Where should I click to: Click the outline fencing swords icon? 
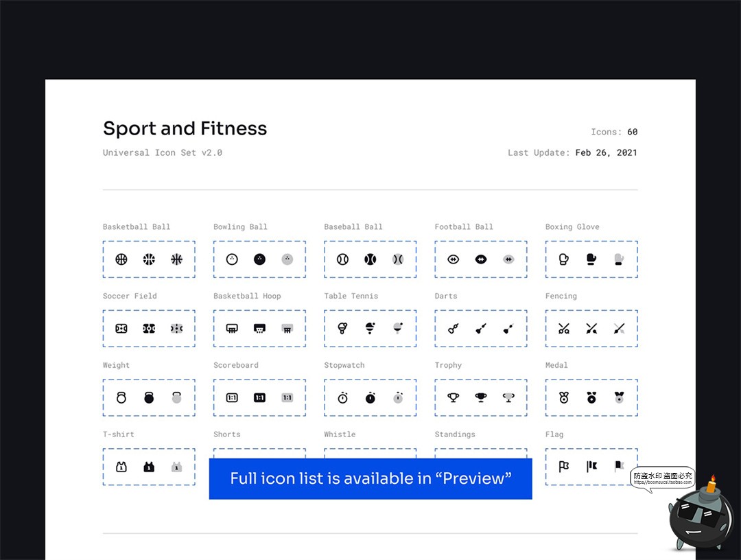click(564, 329)
